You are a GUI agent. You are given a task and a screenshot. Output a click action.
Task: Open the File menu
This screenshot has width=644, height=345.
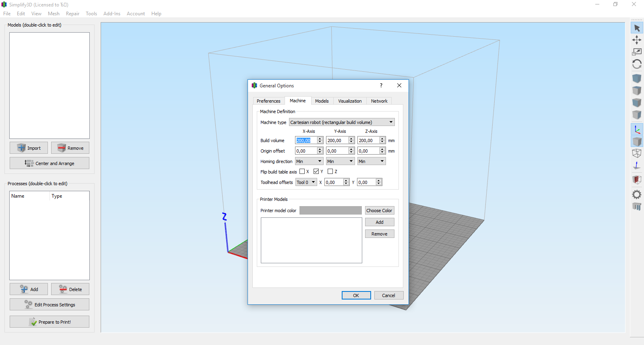[7, 14]
